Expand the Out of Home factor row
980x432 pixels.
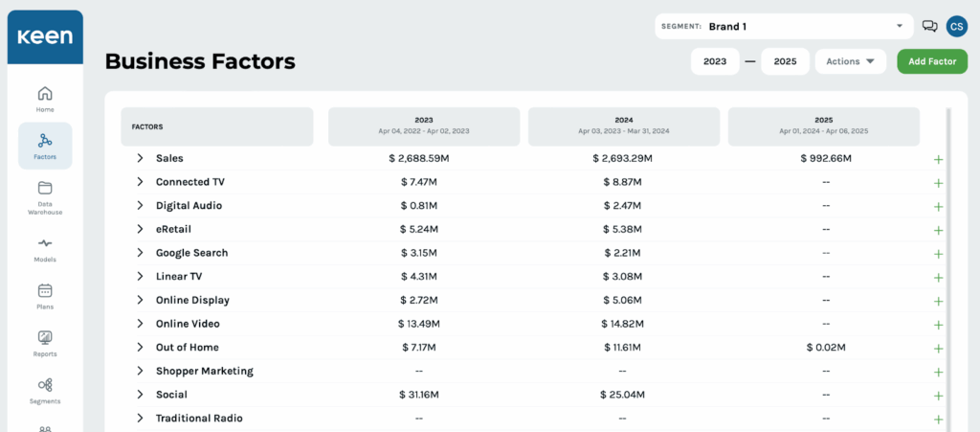pos(140,347)
